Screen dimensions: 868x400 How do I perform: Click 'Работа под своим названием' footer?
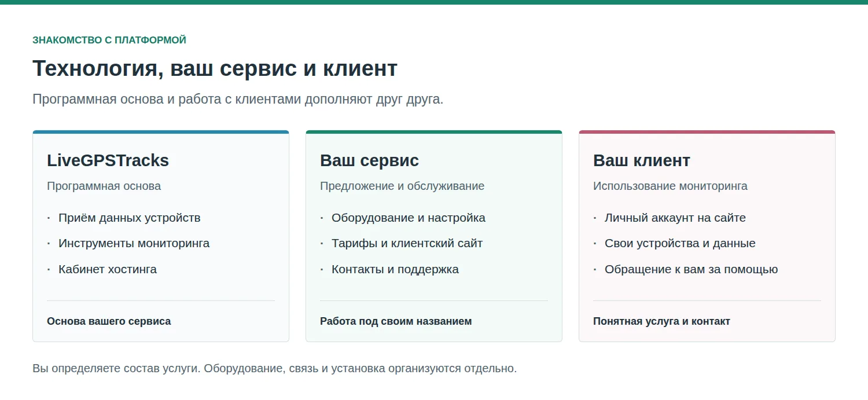(x=396, y=321)
